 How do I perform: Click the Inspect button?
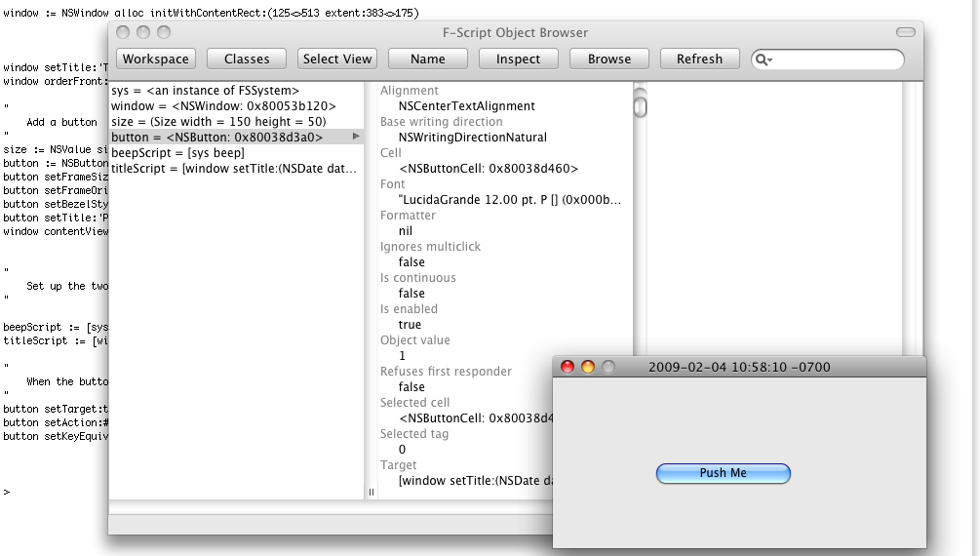pyautogui.click(x=518, y=59)
